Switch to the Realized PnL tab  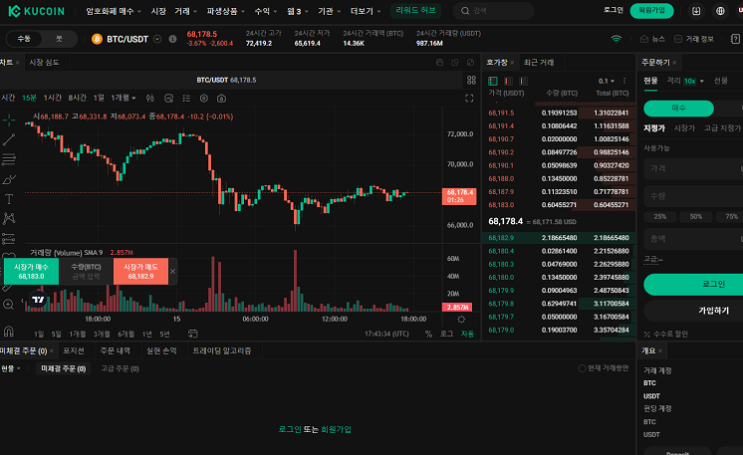point(161,351)
